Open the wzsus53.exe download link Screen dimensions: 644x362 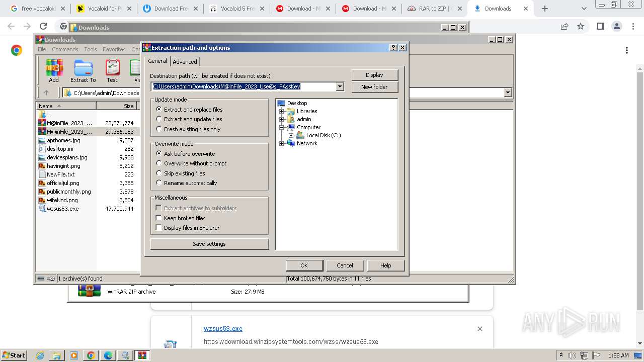[x=223, y=329]
